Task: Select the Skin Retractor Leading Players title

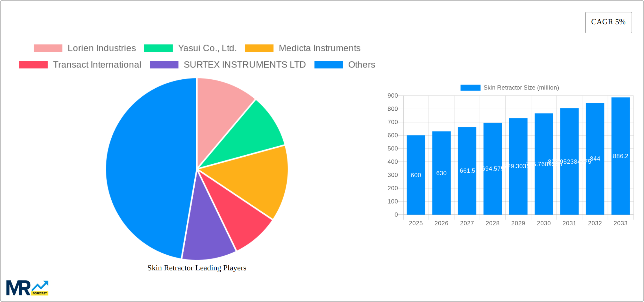Action: 197,268
